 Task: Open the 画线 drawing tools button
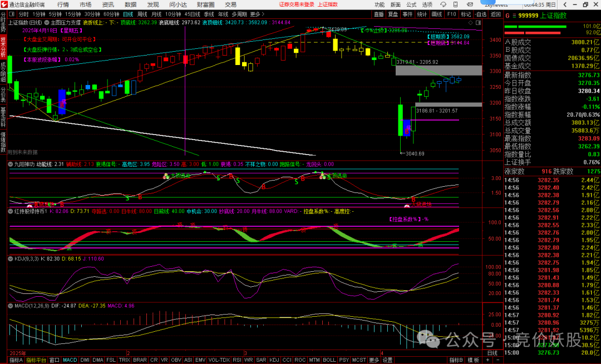[437, 14]
